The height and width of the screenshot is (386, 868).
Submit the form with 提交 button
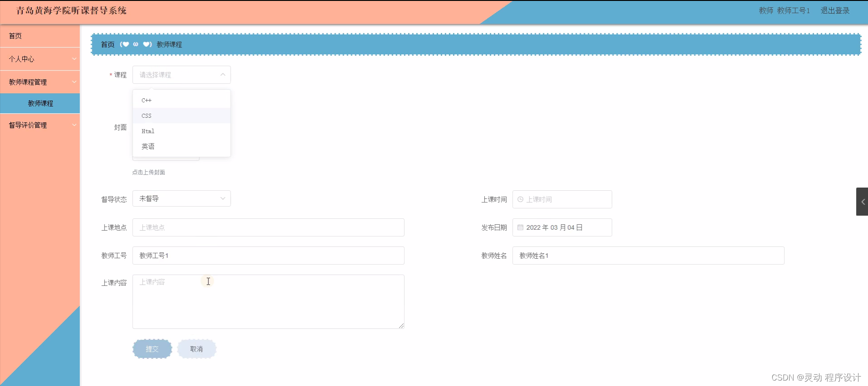click(152, 349)
